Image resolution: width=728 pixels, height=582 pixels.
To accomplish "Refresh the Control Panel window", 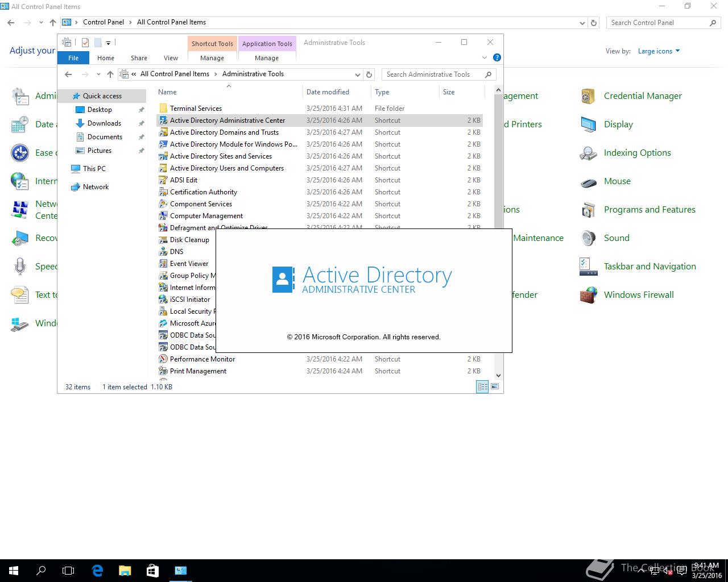I will coord(594,23).
